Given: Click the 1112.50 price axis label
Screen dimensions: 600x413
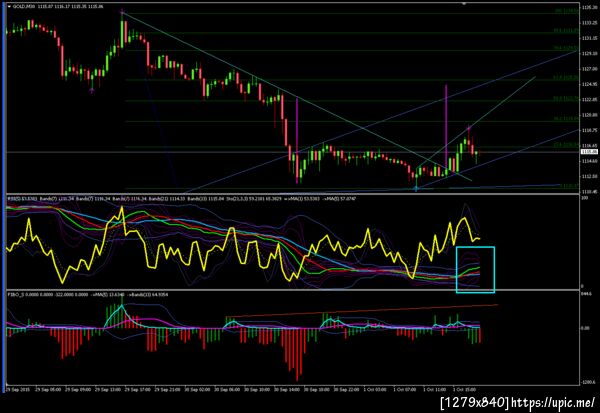Looking at the screenshot, I should (x=589, y=176).
